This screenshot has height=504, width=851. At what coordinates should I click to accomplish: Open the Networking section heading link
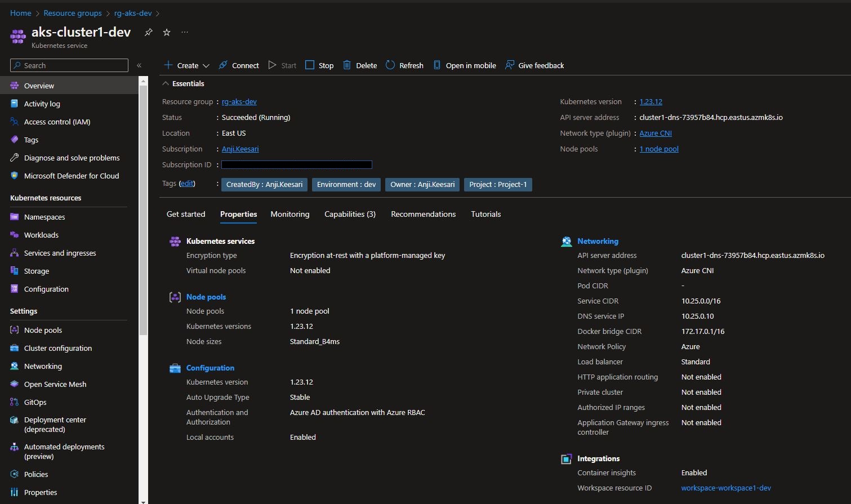pyautogui.click(x=598, y=241)
